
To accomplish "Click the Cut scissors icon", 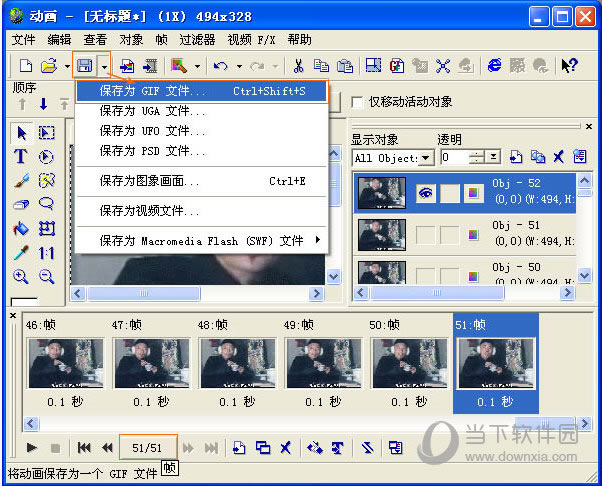I will [298, 66].
